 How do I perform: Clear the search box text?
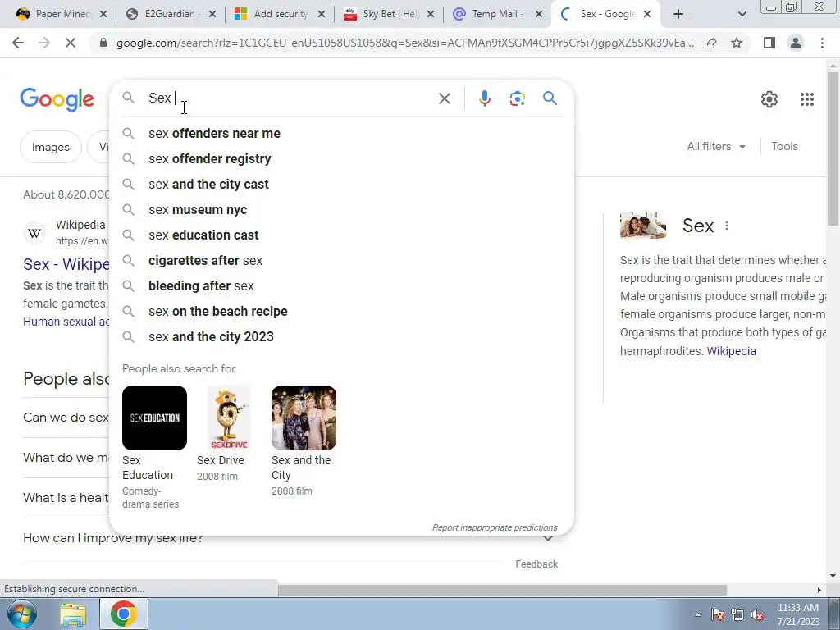pyautogui.click(x=444, y=98)
